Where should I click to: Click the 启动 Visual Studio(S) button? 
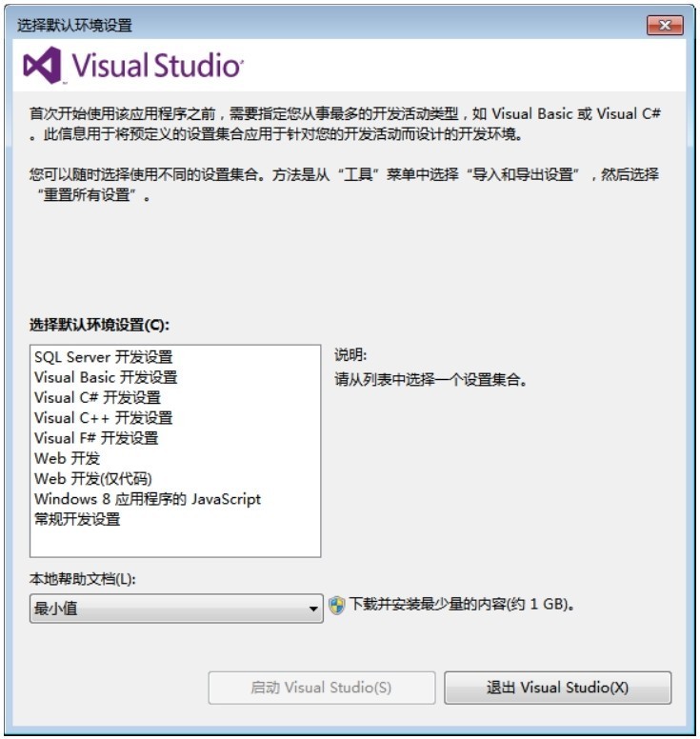tap(322, 688)
